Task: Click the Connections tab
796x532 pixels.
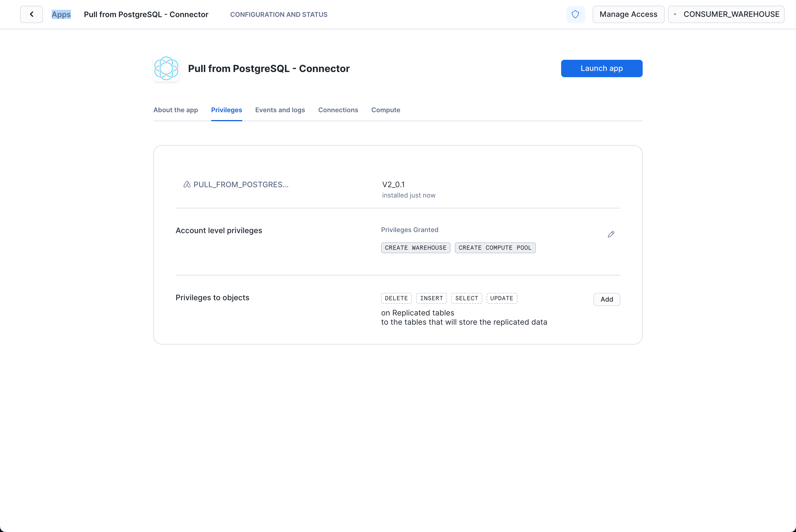Action: 338,110
